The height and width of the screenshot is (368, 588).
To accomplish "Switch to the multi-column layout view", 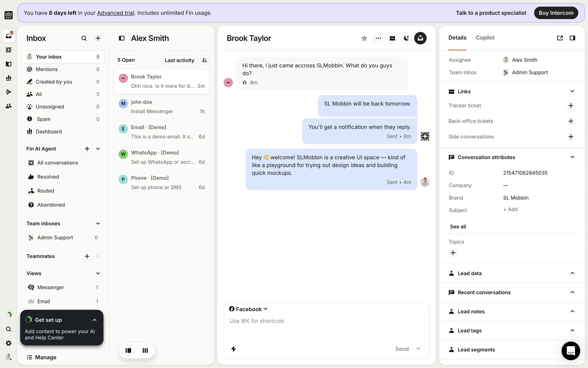I will coord(145,350).
